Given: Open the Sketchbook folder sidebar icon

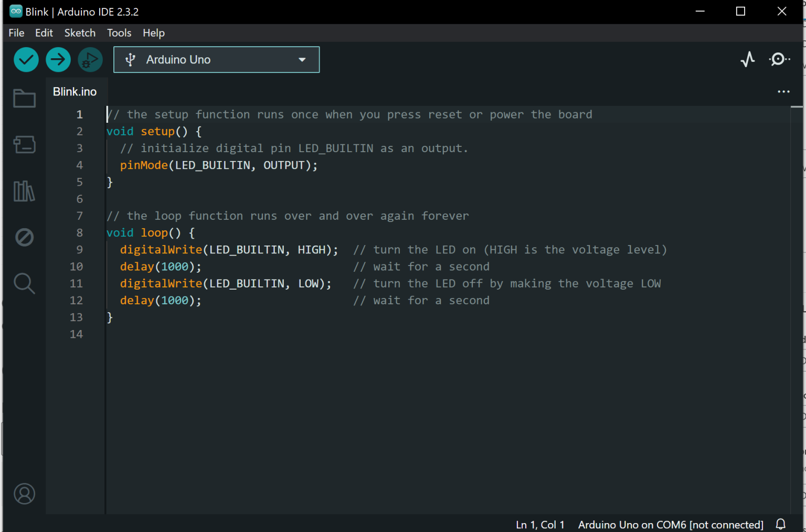Looking at the screenshot, I should click(24, 98).
